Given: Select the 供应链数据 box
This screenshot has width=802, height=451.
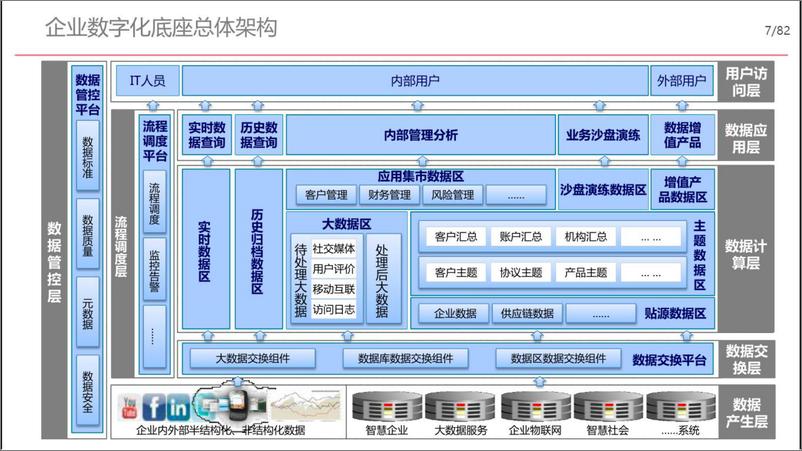Looking at the screenshot, I should [x=527, y=313].
